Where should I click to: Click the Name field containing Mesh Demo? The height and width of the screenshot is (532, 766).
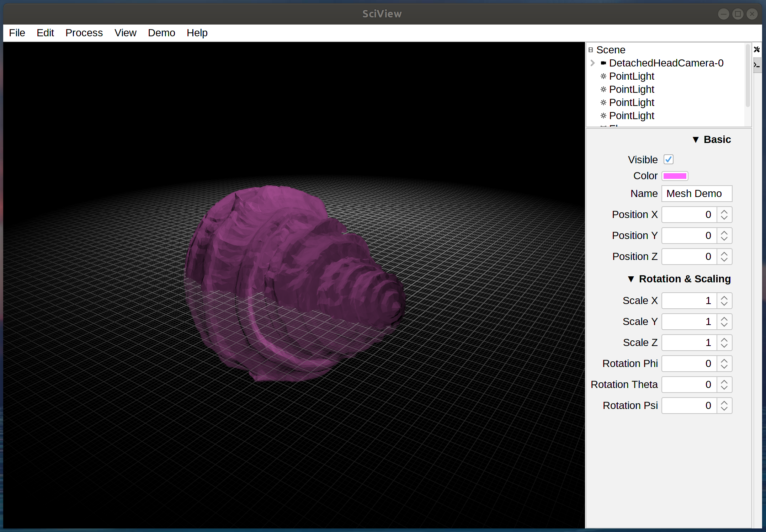coord(697,193)
